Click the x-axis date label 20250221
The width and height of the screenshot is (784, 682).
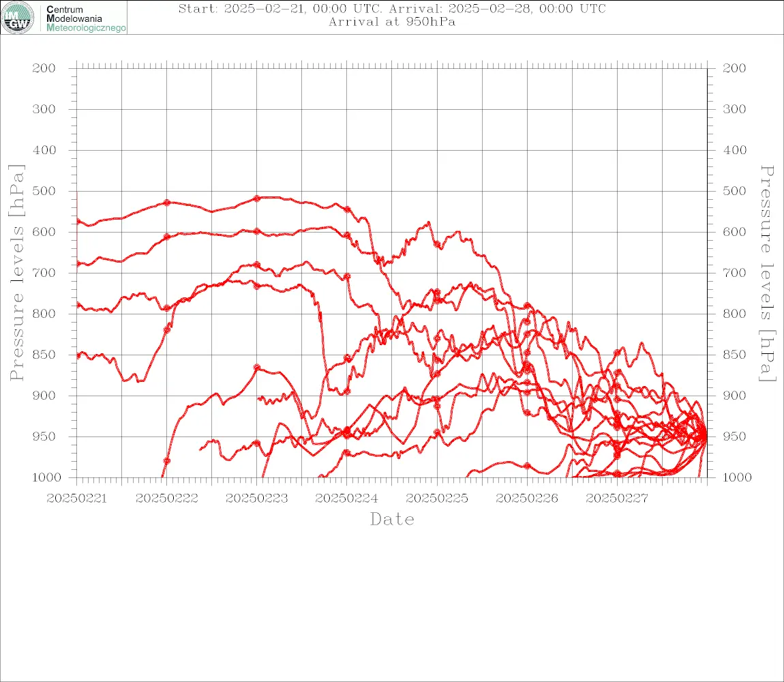point(76,499)
